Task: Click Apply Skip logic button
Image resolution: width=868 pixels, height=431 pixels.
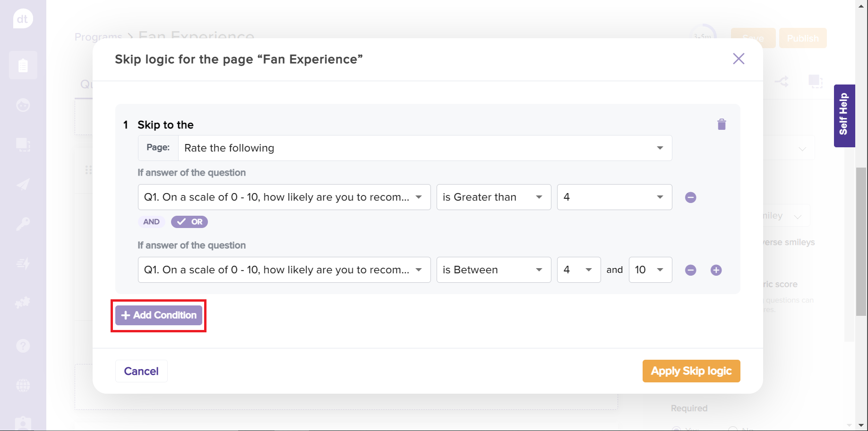Action: pyautogui.click(x=691, y=371)
